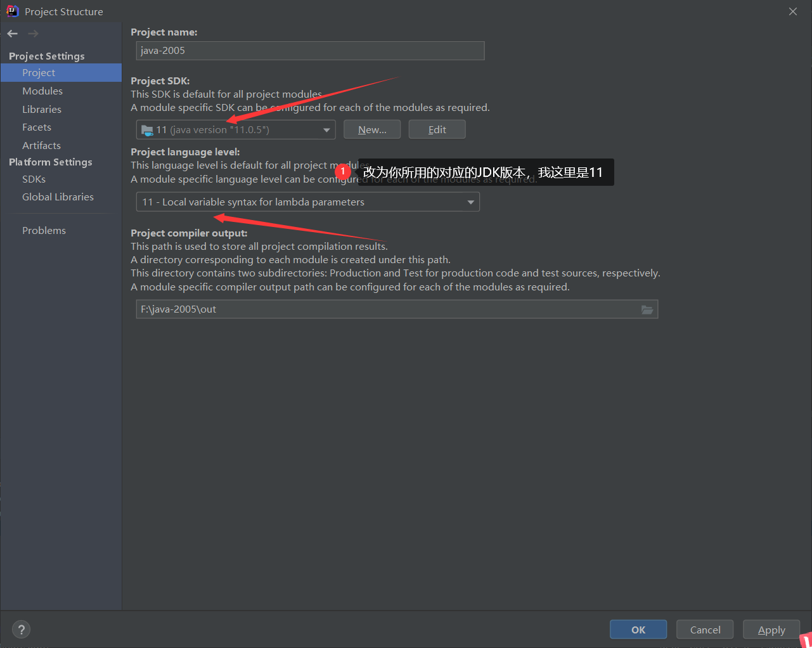Click the back navigation arrow
This screenshot has height=648, width=812.
(11, 33)
